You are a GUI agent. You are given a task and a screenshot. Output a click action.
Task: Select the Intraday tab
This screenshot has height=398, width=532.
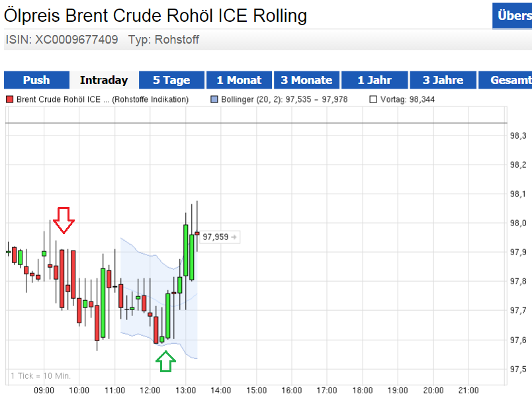click(104, 80)
